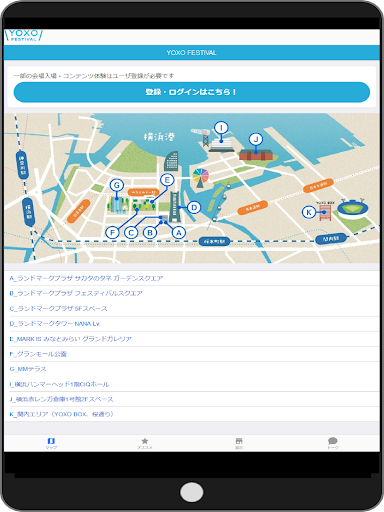
Task: Click the green stadium illustration on map
Action: 352,209
